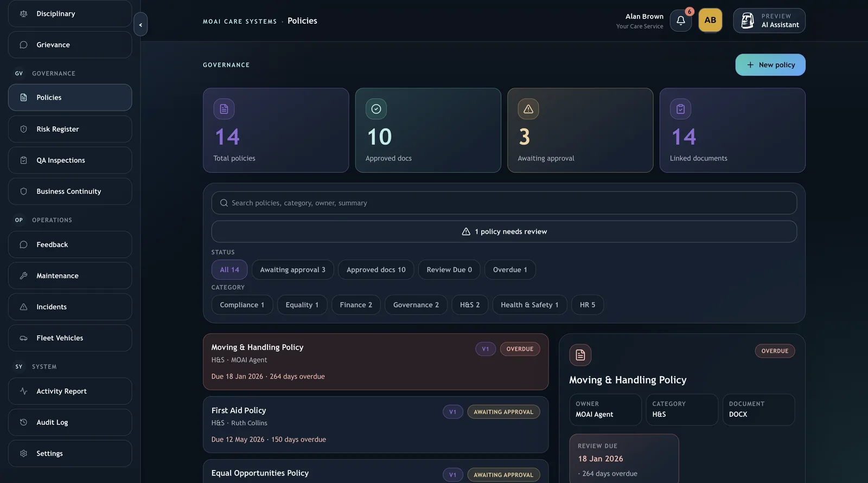Image resolution: width=868 pixels, height=483 pixels.
Task: Click the Feedback speech bubble icon
Action: coord(23,244)
